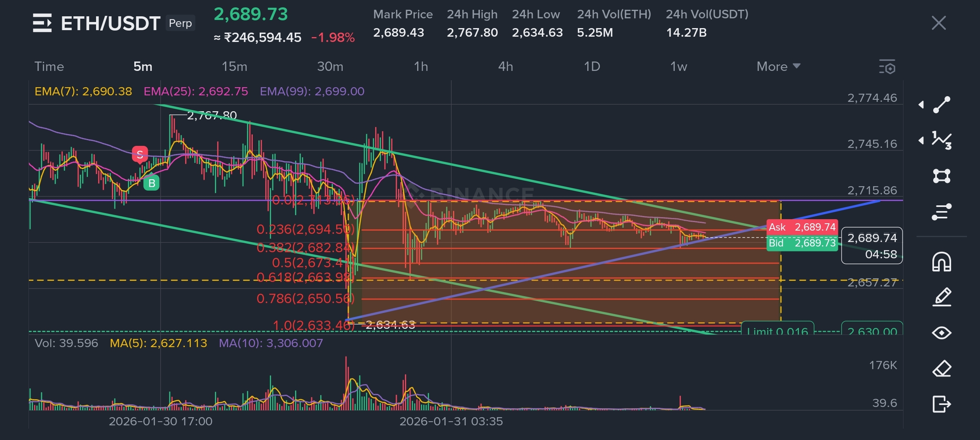
Task: Click the eraser to delete drawings
Action: click(941, 369)
